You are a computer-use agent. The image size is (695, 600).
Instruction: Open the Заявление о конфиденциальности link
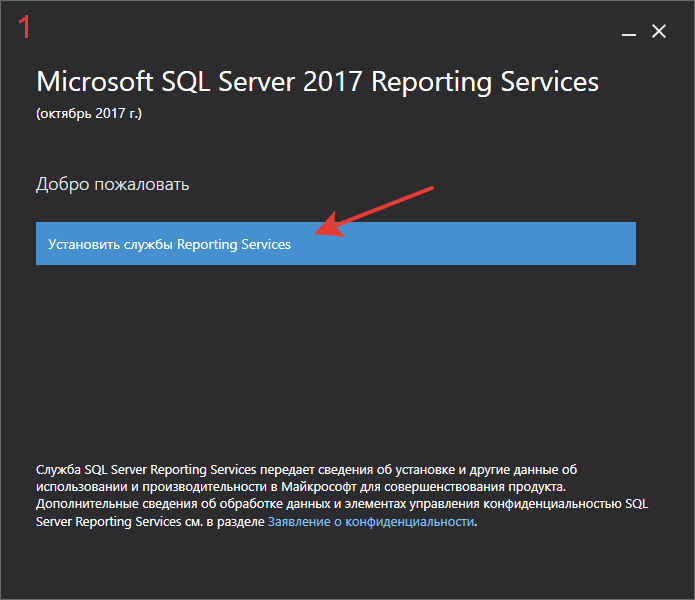point(371,522)
